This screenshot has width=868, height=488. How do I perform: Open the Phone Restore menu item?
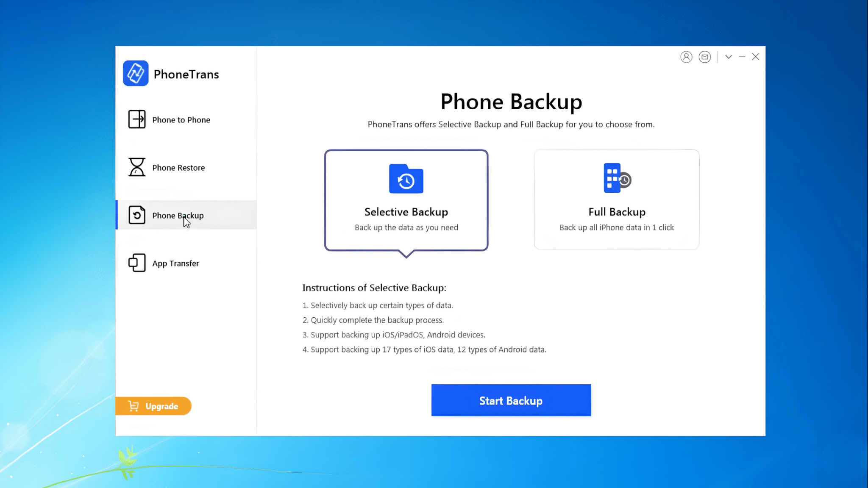tap(186, 167)
